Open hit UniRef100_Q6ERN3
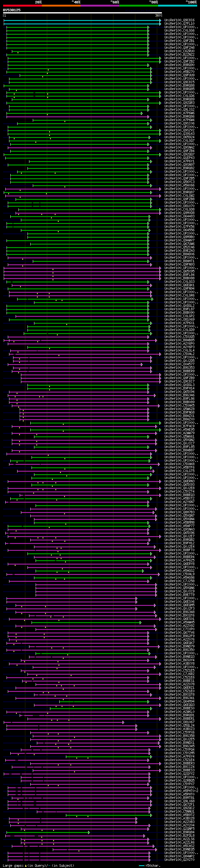Image resolution: width=200 pixels, height=868 pixels. [x=179, y=481]
